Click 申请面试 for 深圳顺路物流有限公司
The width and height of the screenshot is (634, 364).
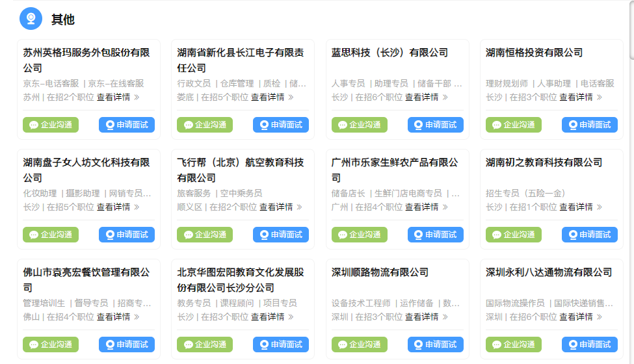pyautogui.click(x=436, y=344)
